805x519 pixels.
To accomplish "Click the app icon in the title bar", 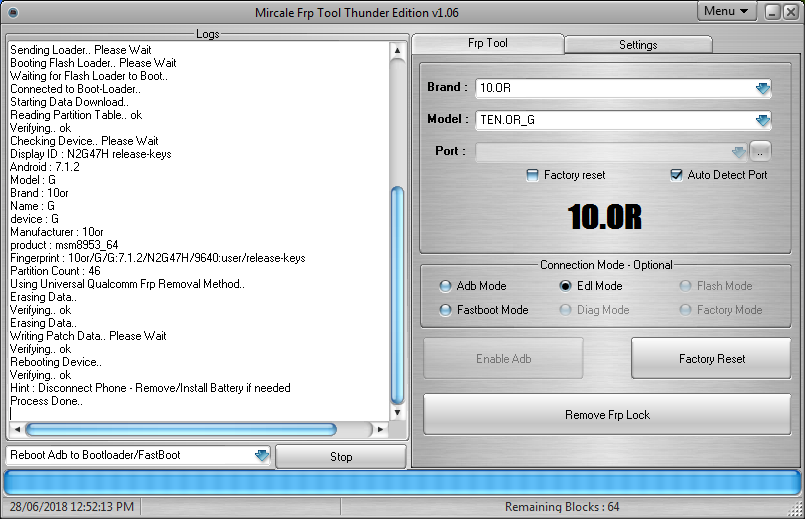I will 13,12.
